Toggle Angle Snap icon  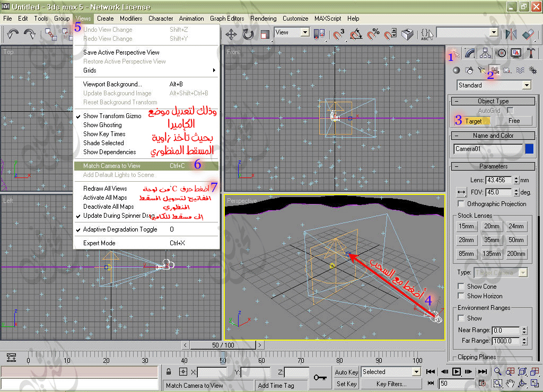(x=356, y=34)
